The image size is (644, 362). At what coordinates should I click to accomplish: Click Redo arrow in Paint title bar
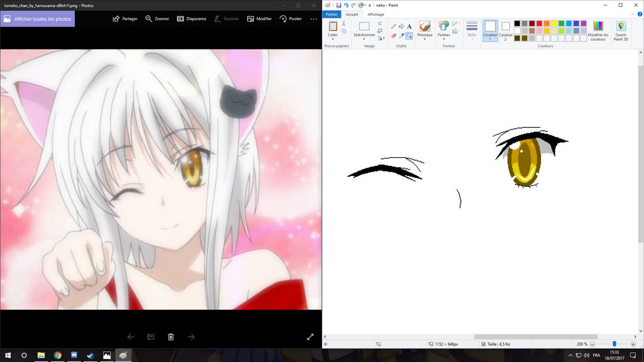pyautogui.click(x=353, y=5)
